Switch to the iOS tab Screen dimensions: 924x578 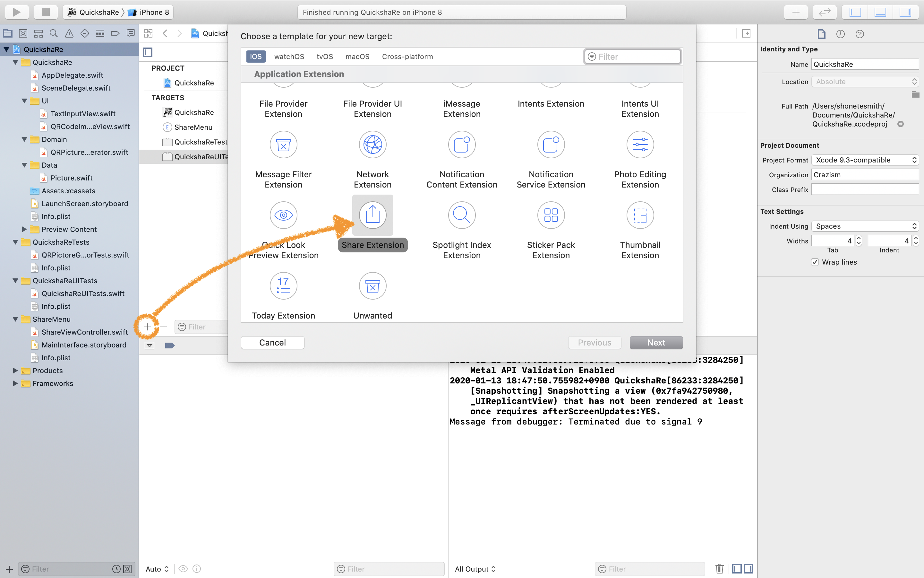point(256,57)
